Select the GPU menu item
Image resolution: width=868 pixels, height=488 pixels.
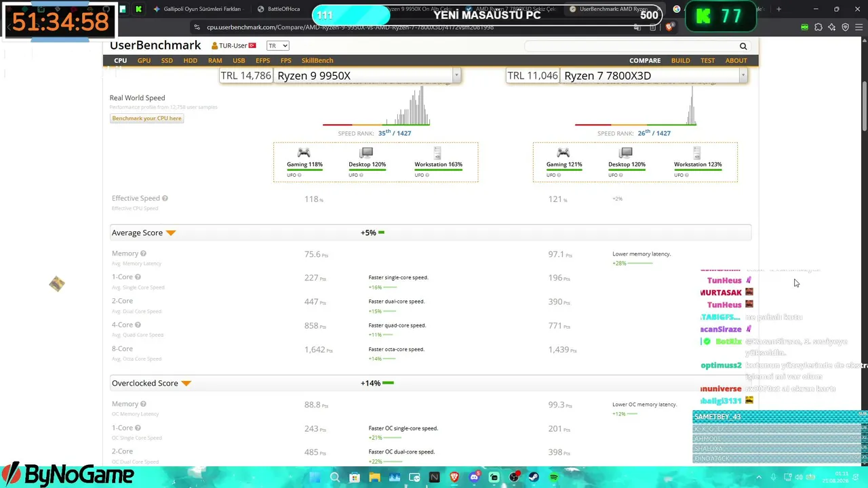pyautogui.click(x=144, y=60)
